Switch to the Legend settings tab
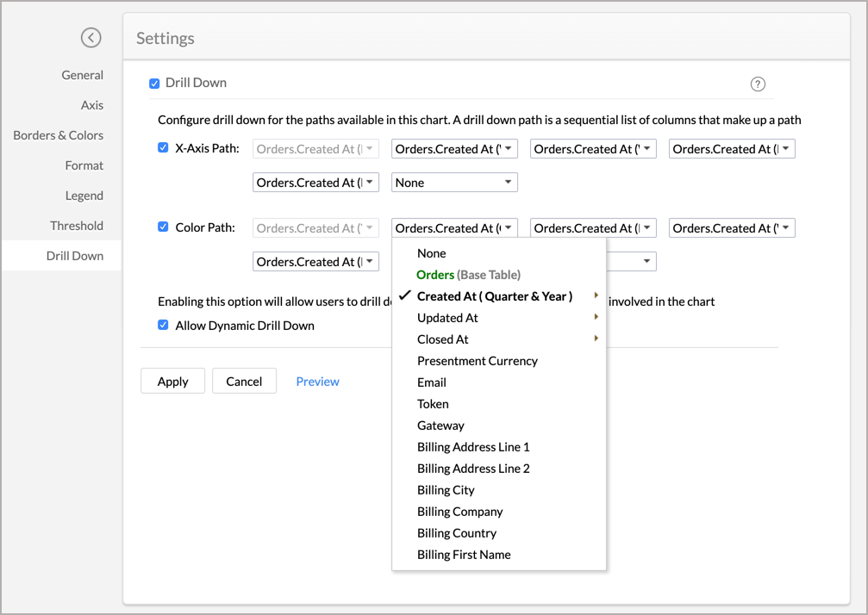The height and width of the screenshot is (615, 868). pos(84,196)
